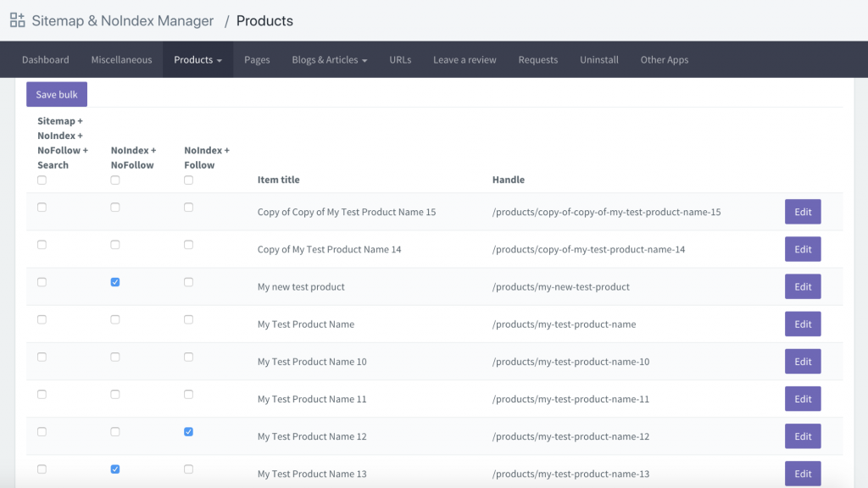Edit Copy of Copy of My Test Product Name 15
Image resolution: width=868 pixels, height=488 pixels.
coord(802,212)
